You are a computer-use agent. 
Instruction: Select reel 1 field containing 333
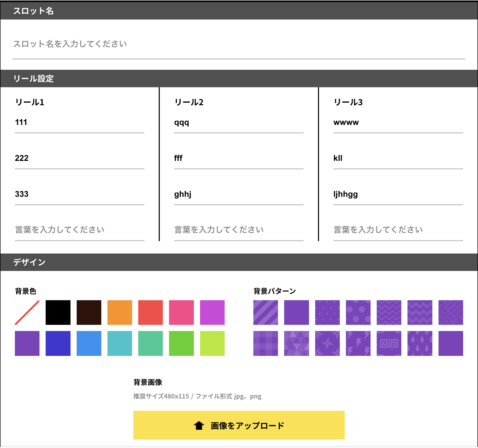click(x=79, y=194)
